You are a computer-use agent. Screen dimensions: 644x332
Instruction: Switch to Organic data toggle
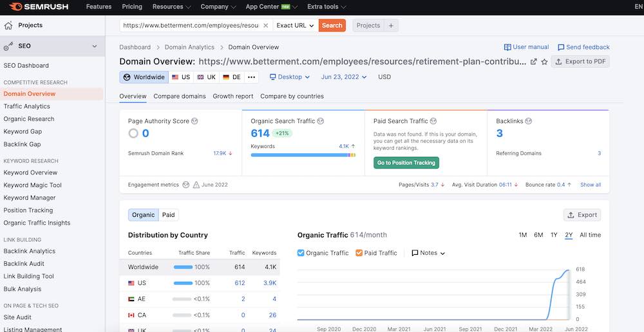pos(144,215)
